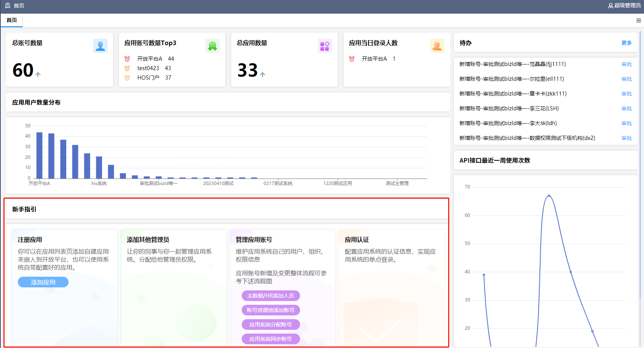Screen dimensions: 644x348
Task: Click the tallest bar for 开放平台A in chart
Action: 39,155
